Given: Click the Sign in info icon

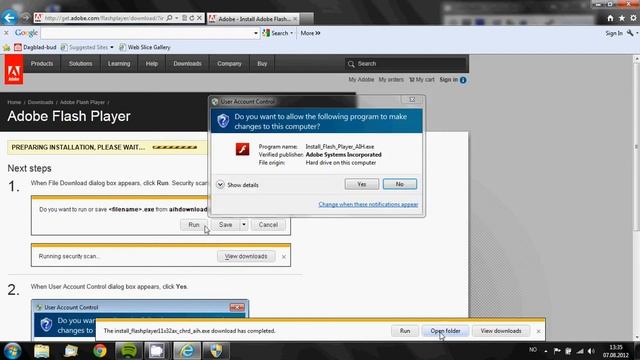Looking at the screenshot, I should [x=463, y=80].
